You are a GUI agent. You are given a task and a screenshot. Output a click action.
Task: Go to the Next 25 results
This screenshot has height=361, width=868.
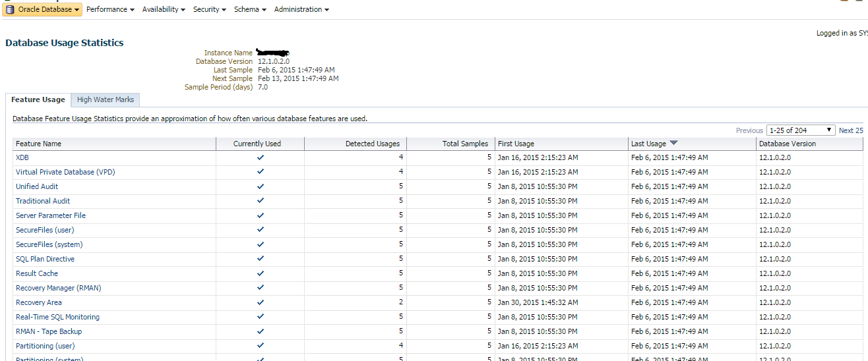click(x=851, y=130)
